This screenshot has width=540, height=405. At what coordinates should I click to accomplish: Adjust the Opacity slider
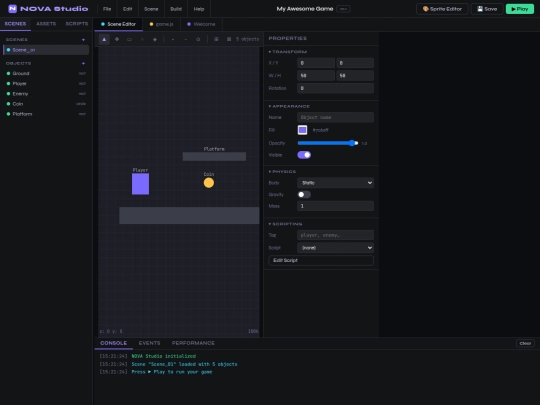pyautogui.click(x=328, y=143)
